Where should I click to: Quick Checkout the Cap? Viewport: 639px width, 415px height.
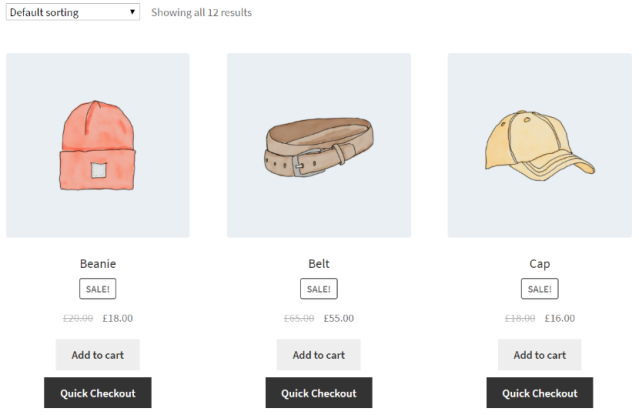pos(539,393)
